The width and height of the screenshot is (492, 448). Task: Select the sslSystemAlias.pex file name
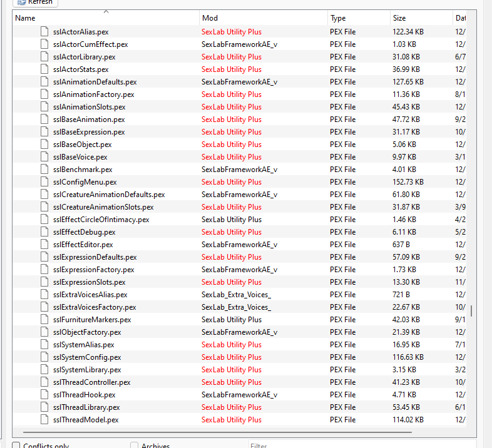[83, 345]
